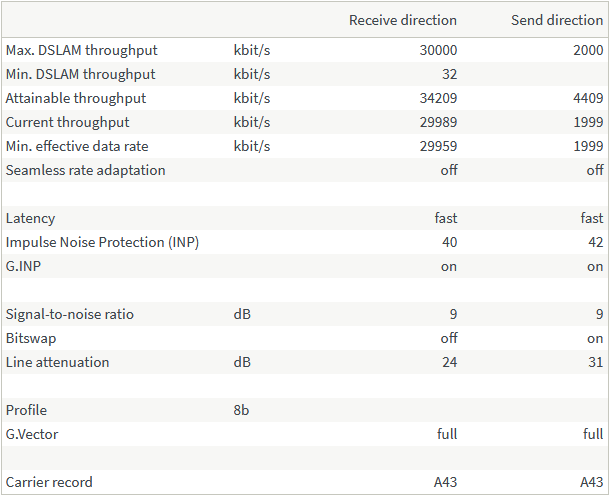Image resolution: width=609 pixels, height=496 pixels.
Task: Select the Current throughput row label
Action: tap(67, 122)
